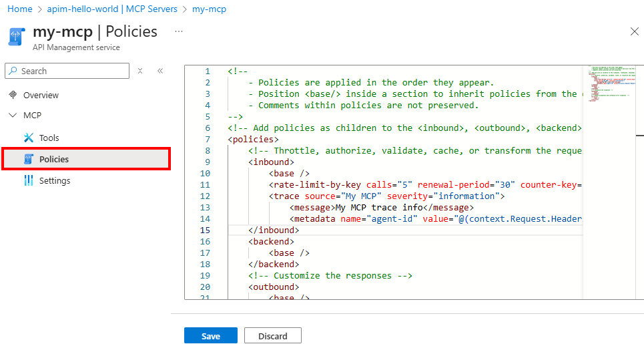Open apim-hello-world | MCP Servers breadcrumb

pos(112,9)
